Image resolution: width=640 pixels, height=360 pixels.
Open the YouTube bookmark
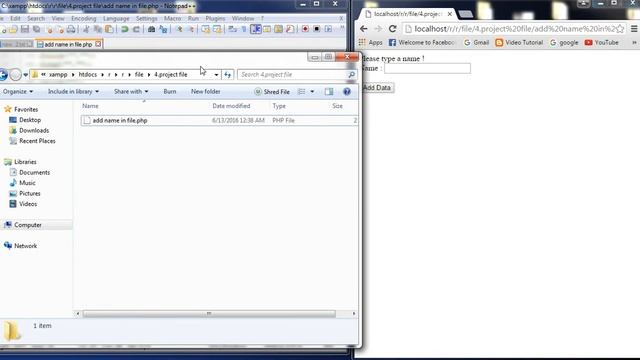pyautogui.click(x=602, y=42)
